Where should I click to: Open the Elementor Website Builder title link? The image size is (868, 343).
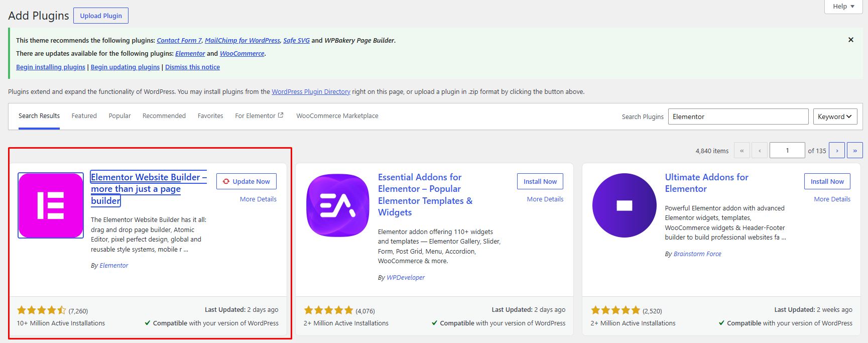tap(149, 189)
